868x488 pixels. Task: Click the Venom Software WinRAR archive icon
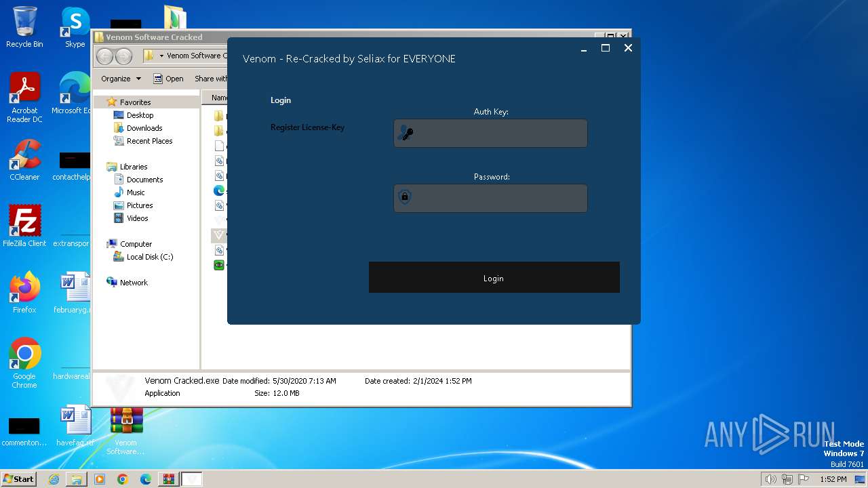[126, 431]
